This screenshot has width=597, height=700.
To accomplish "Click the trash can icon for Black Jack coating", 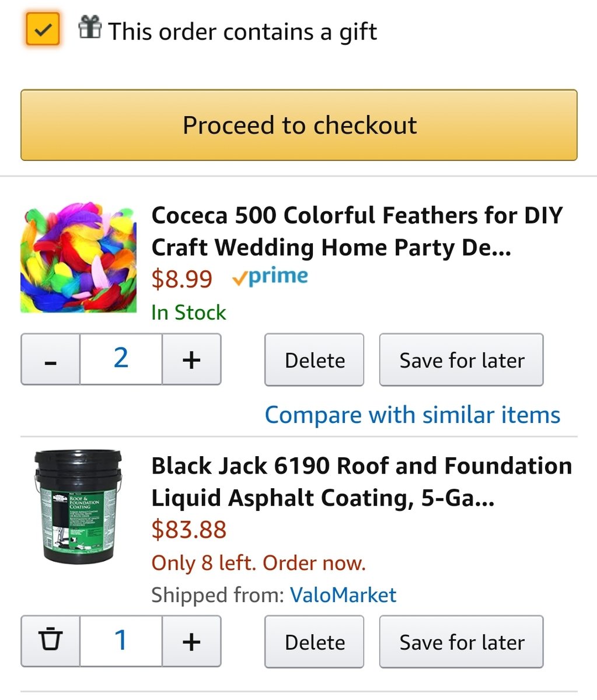I will tap(51, 641).
